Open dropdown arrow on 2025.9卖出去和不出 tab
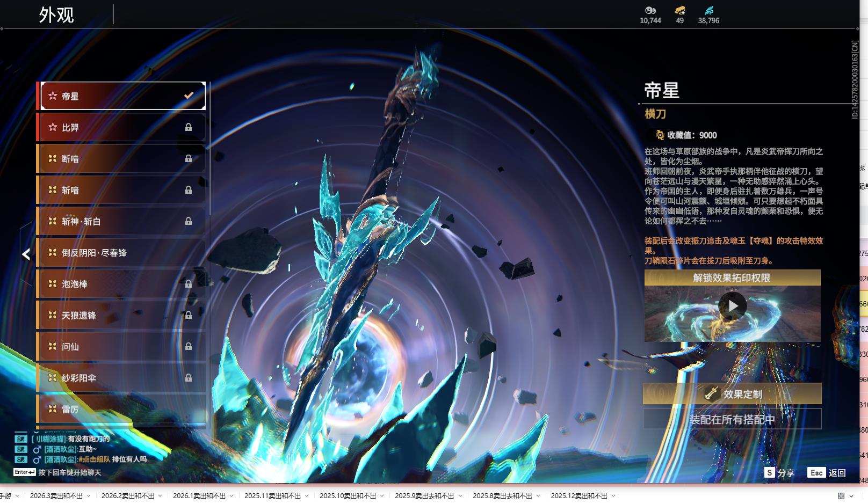 (x=460, y=495)
